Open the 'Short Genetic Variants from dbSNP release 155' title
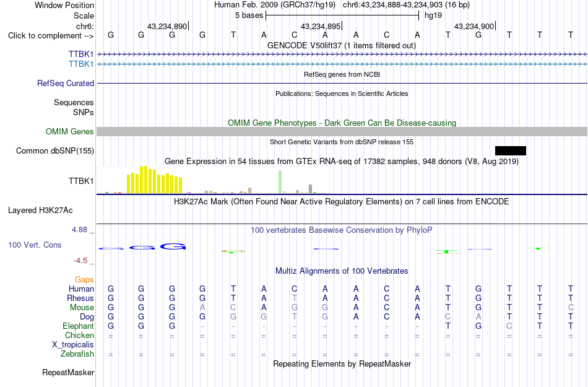 (x=342, y=142)
